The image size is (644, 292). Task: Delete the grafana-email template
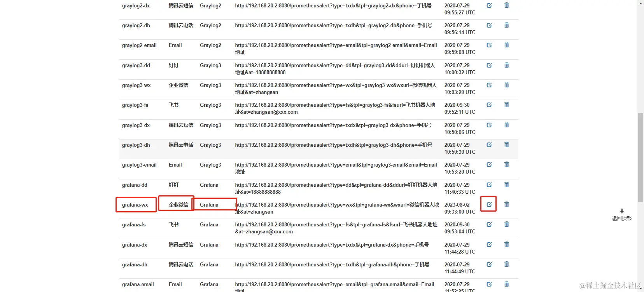(506, 284)
